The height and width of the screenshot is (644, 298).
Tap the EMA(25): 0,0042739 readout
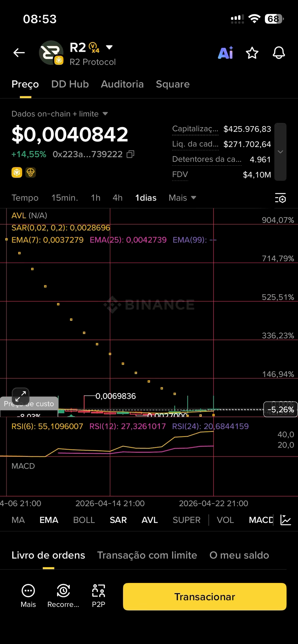pos(128,240)
